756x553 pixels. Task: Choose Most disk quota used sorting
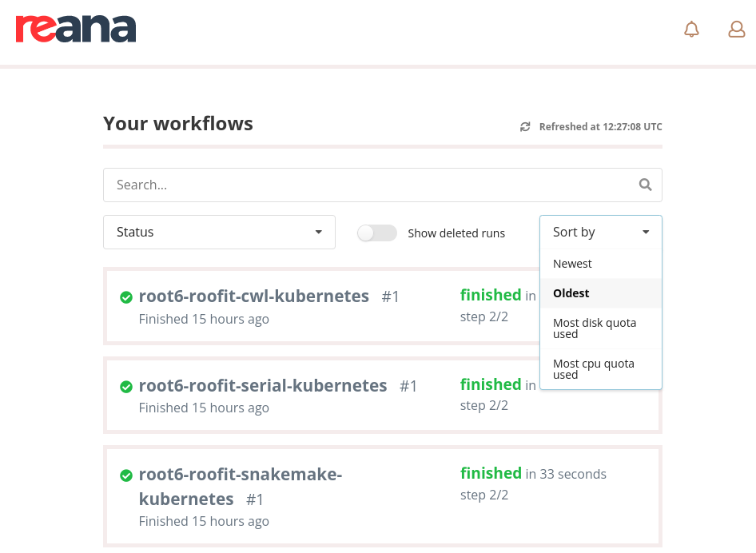pyautogui.click(x=595, y=328)
